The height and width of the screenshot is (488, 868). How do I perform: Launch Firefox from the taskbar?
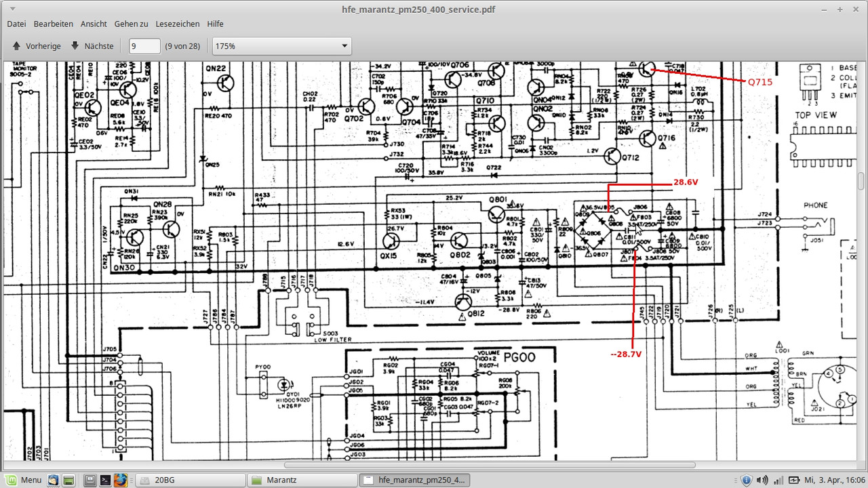point(120,480)
